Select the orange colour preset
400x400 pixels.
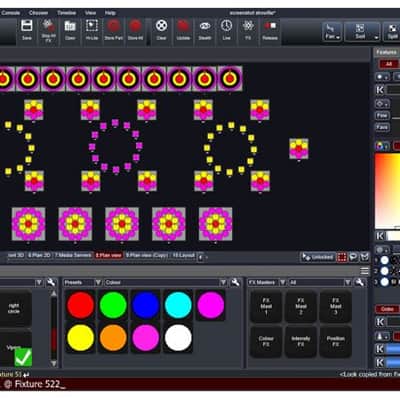click(113, 338)
